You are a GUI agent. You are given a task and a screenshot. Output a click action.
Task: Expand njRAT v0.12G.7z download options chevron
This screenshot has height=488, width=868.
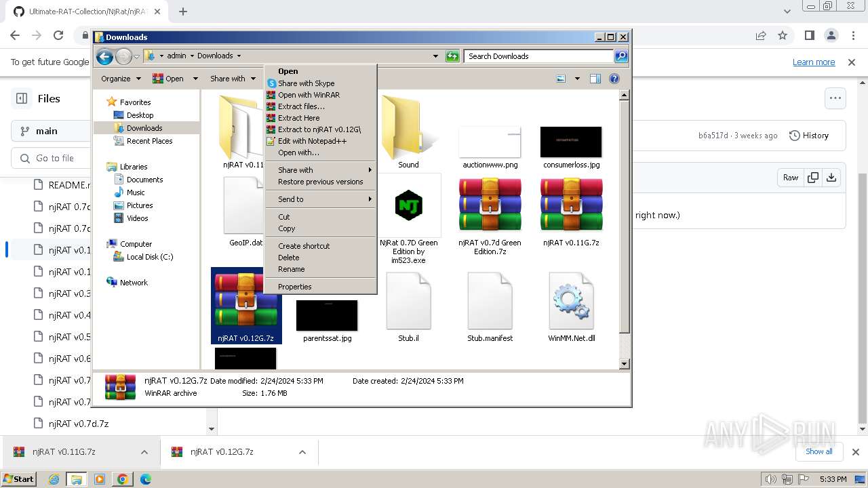pos(302,452)
